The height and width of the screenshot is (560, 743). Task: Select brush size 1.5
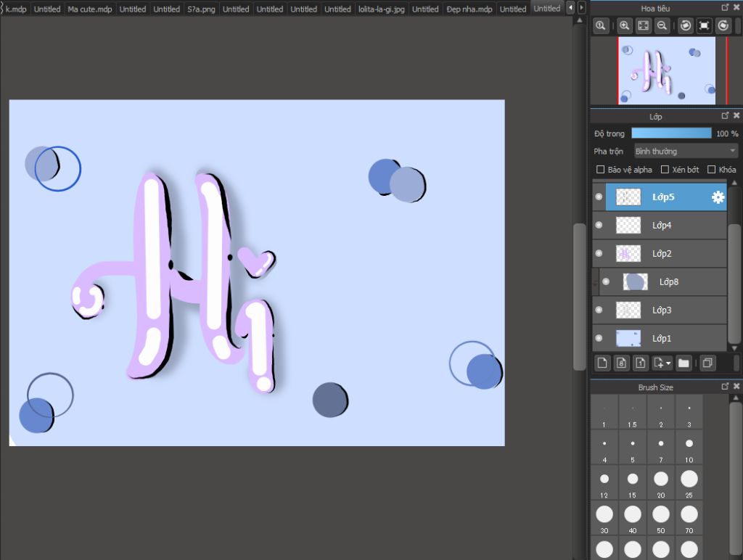coord(633,412)
